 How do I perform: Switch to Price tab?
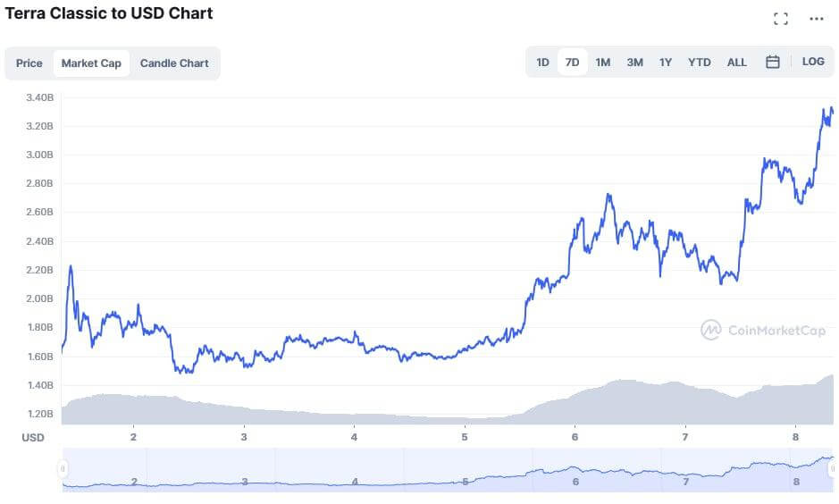[x=29, y=63]
